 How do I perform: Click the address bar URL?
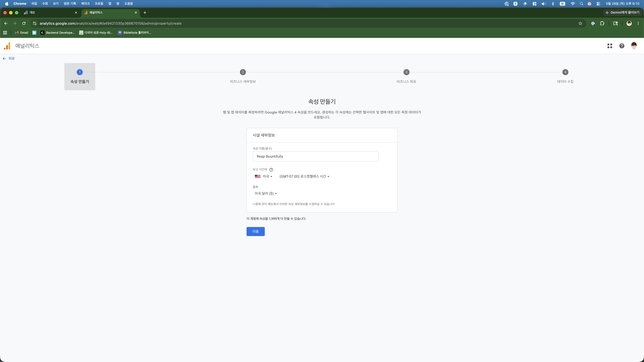pos(111,24)
